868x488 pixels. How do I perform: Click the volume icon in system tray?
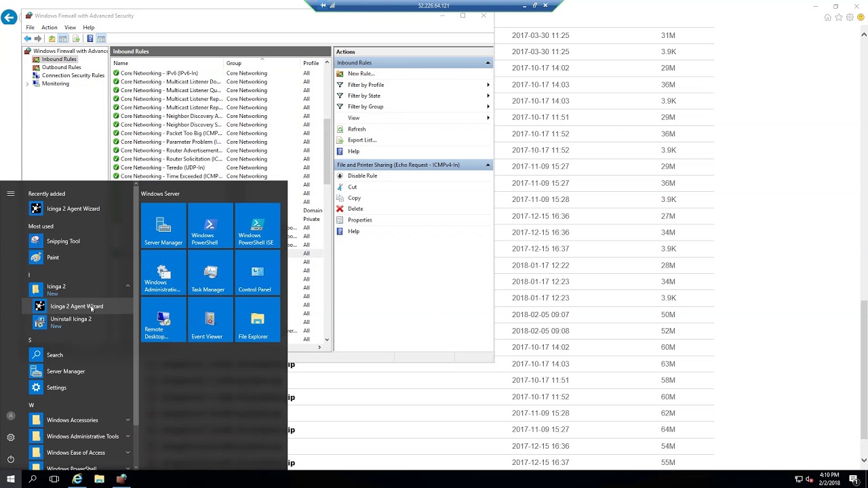pyautogui.click(x=810, y=479)
